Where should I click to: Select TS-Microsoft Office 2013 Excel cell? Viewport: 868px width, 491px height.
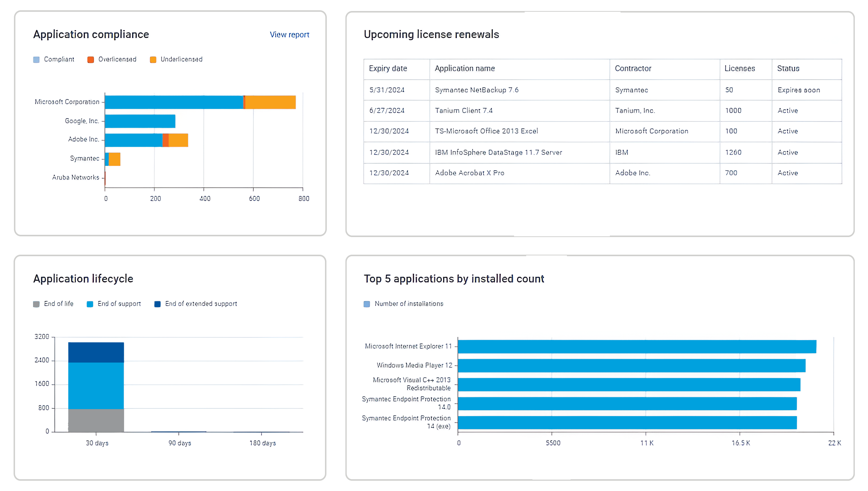(520, 131)
